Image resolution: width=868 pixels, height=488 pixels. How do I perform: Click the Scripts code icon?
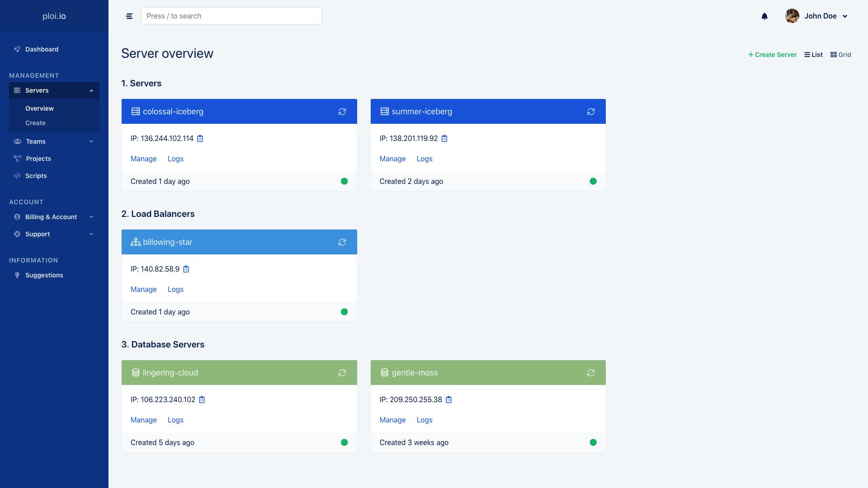coord(17,176)
